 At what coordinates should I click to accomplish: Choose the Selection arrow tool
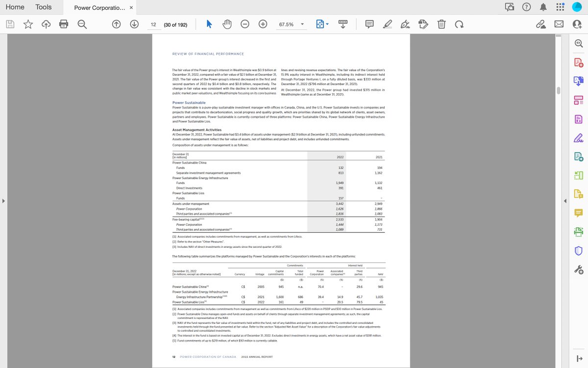(209, 24)
